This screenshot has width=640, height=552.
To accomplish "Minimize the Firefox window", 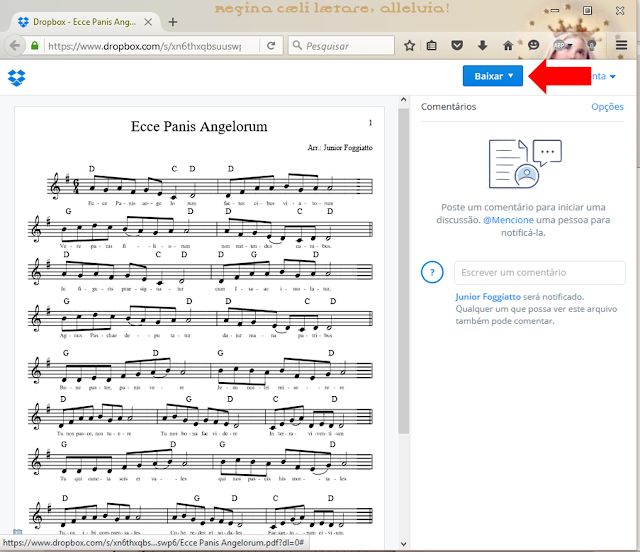I will [555, 11].
